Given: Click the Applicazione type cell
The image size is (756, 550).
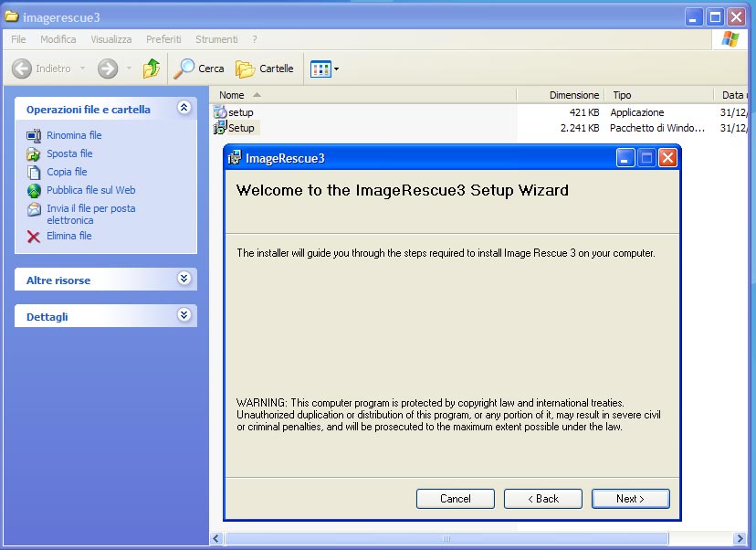Looking at the screenshot, I should tap(637, 112).
